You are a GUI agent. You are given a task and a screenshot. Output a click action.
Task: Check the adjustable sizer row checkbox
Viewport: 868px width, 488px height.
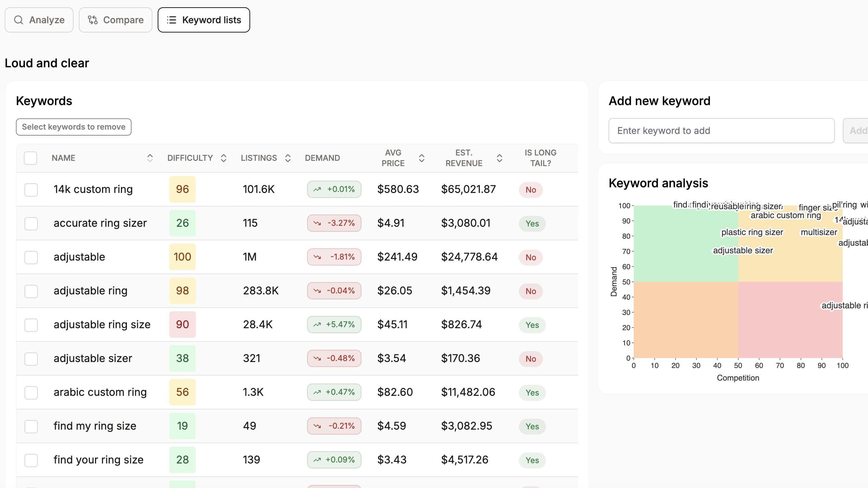31,359
